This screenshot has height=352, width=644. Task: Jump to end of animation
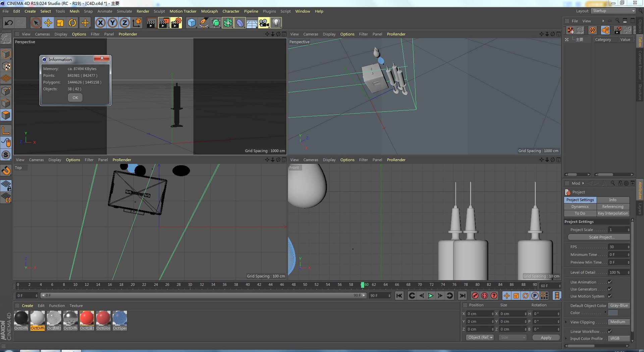click(x=463, y=296)
